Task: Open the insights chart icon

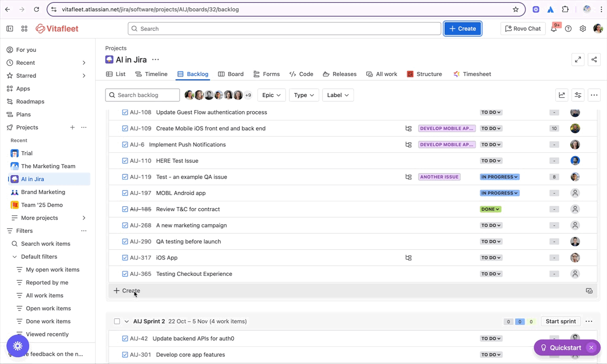Action: pos(562,95)
